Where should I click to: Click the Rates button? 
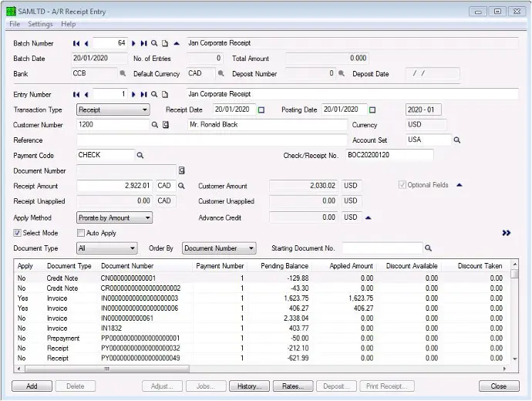tap(293, 386)
